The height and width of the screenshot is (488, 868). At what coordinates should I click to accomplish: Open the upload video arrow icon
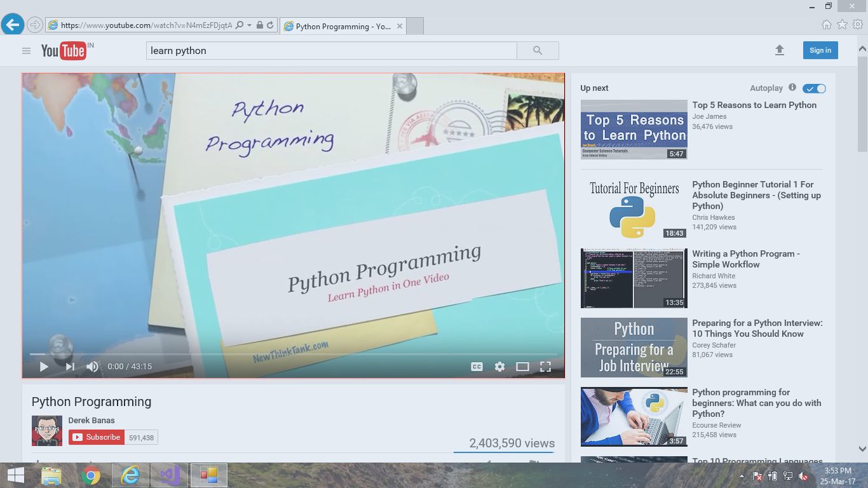780,50
